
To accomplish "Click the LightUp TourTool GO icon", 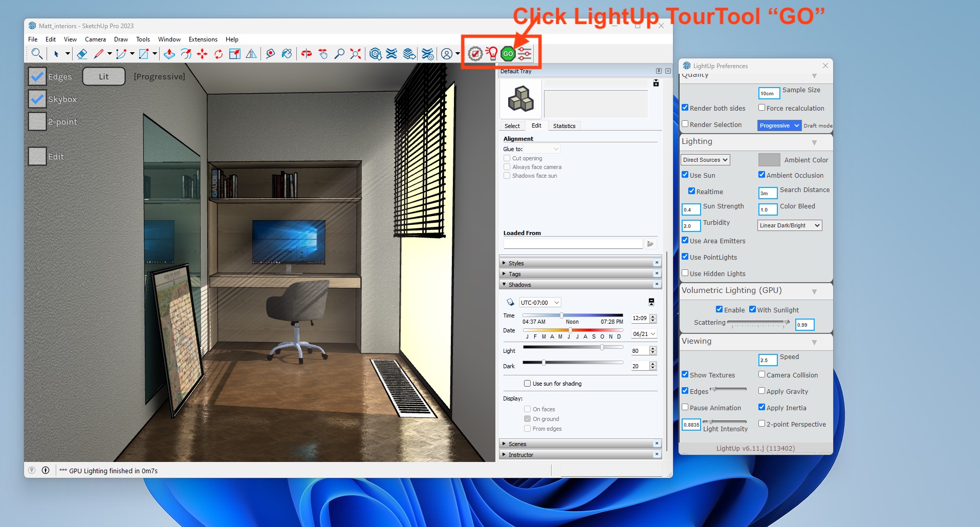I will tap(508, 54).
